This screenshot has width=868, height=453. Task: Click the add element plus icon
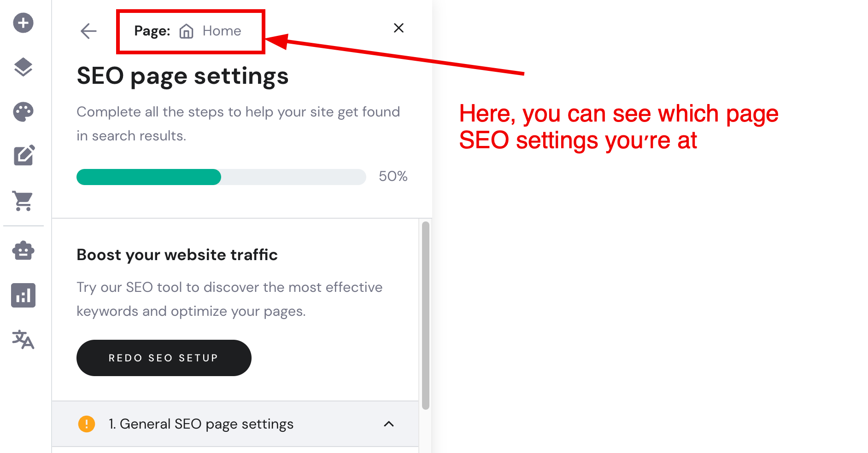point(23,23)
